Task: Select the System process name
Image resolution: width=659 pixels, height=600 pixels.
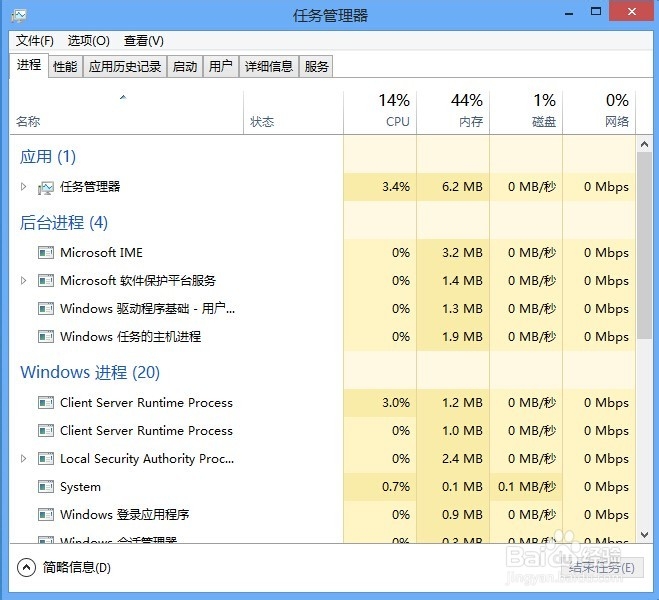Action: (80, 487)
